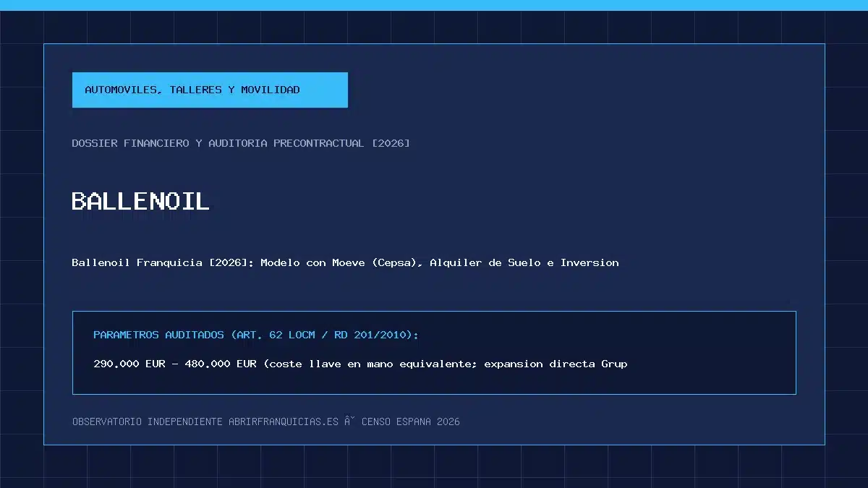Select the Ballenoil Franquicia [2026] subtitle text
868x488 pixels.
346,262
